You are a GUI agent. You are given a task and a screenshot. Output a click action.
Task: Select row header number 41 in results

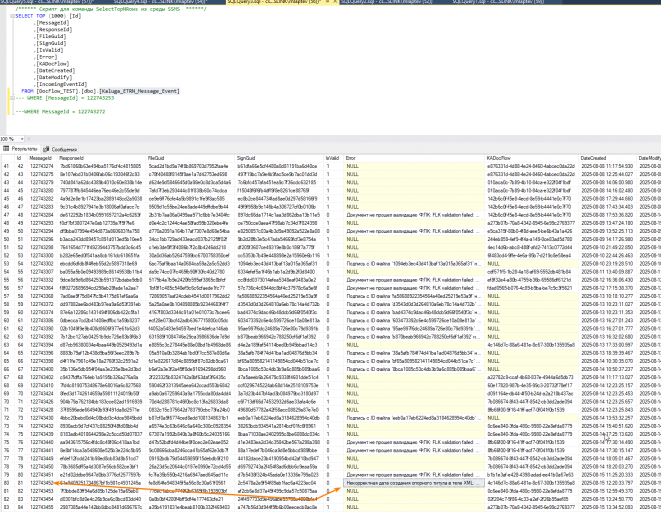[x=7, y=166]
